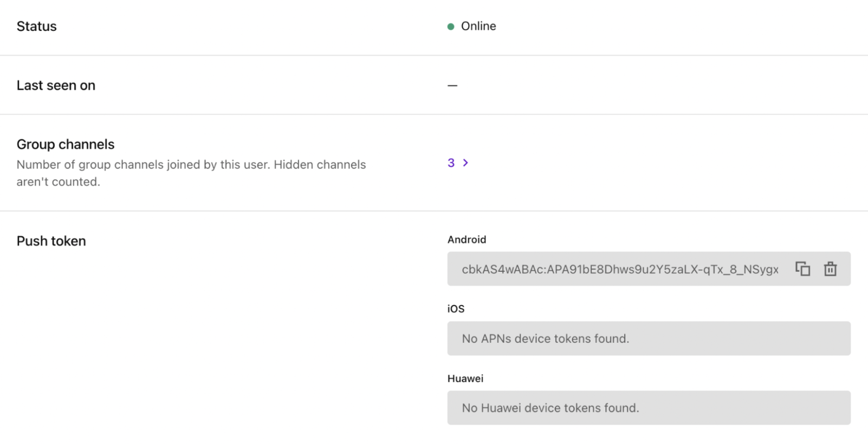This screenshot has height=444, width=868.
Task: Click the iOS section label
Action: click(456, 309)
